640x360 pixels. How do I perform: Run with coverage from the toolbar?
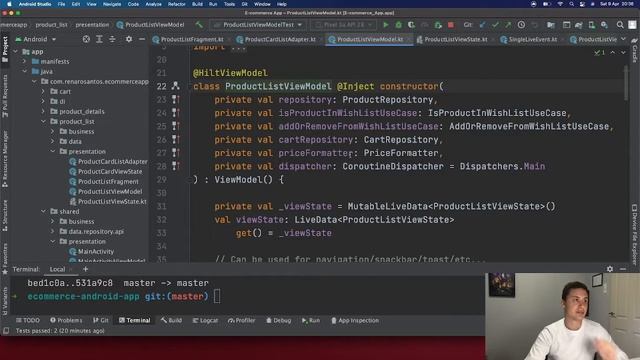[x=411, y=25]
